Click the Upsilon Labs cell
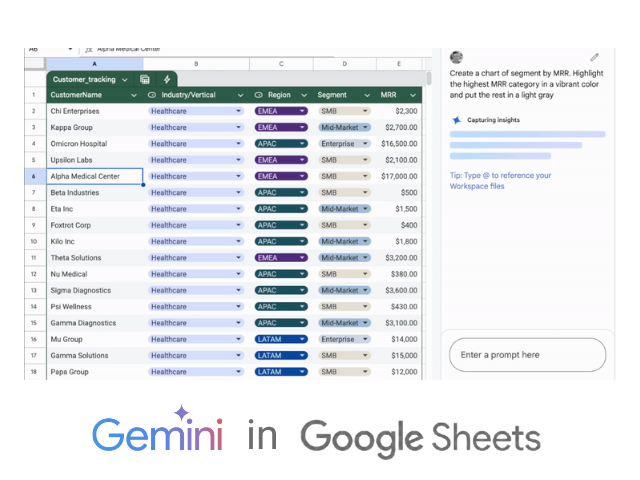 [x=95, y=160]
